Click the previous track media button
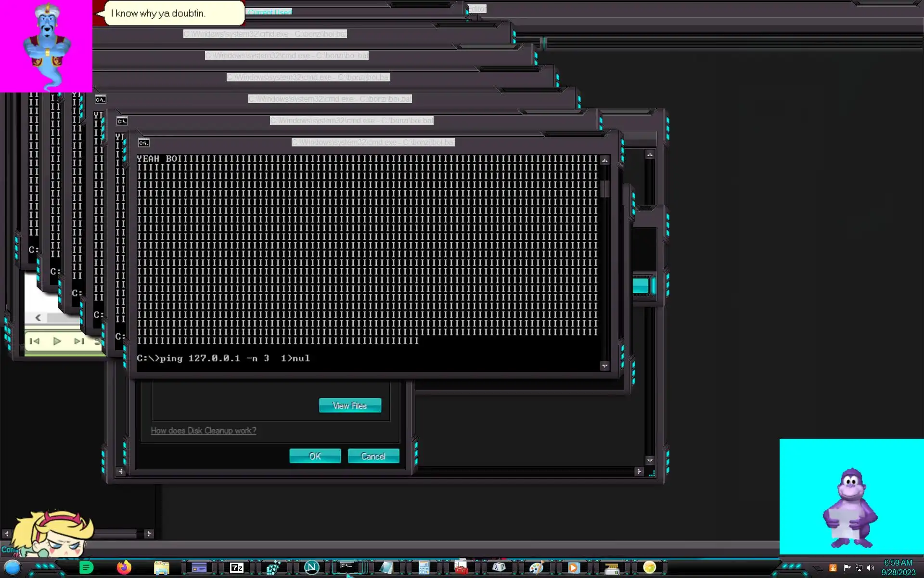This screenshot has height=578, width=924. click(x=35, y=341)
